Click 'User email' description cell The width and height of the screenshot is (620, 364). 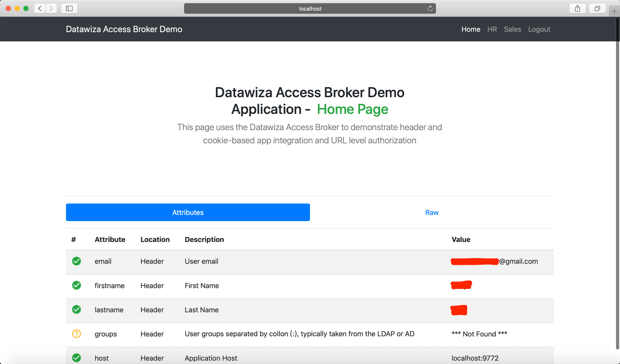(201, 261)
